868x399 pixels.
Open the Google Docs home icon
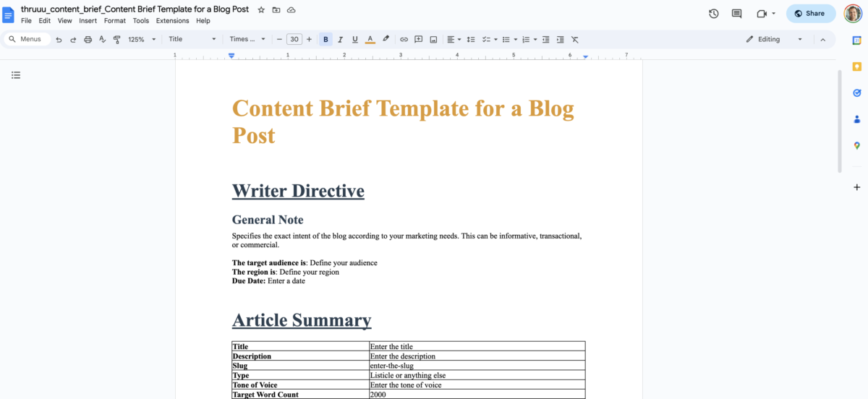click(9, 14)
